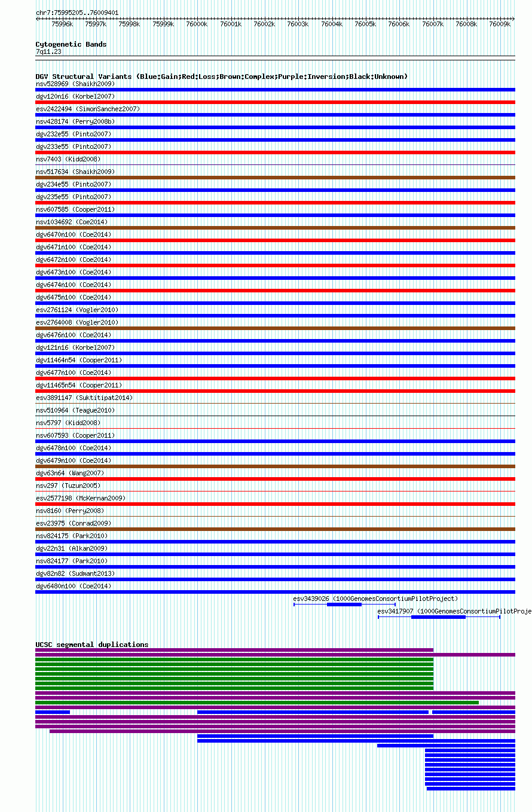Image resolution: width=532 pixels, height=812 pixels.
Task: Click dgv121n16 (Korbel2007) label
Action: pyautogui.click(x=75, y=347)
